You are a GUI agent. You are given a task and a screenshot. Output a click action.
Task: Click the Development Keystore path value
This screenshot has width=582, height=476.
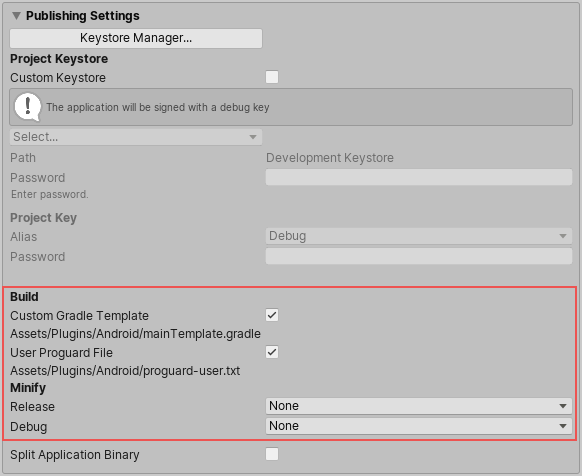pos(330,158)
